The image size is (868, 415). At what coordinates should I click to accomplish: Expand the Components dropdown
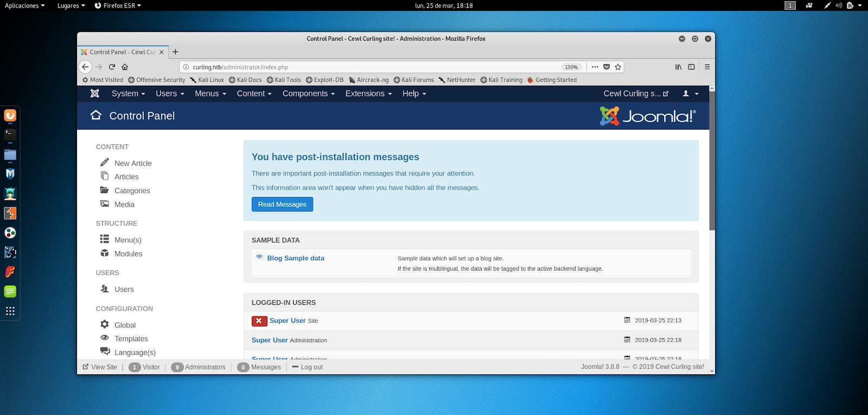click(x=309, y=93)
